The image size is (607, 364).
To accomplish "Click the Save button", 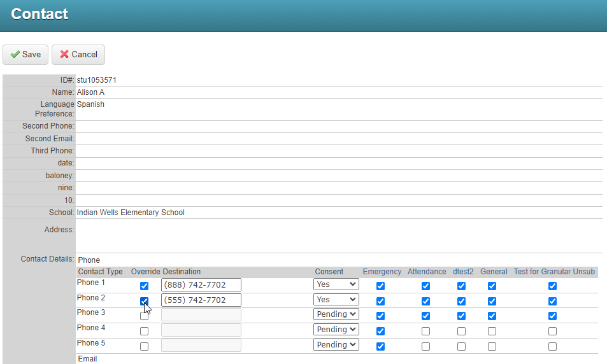I will point(25,55).
